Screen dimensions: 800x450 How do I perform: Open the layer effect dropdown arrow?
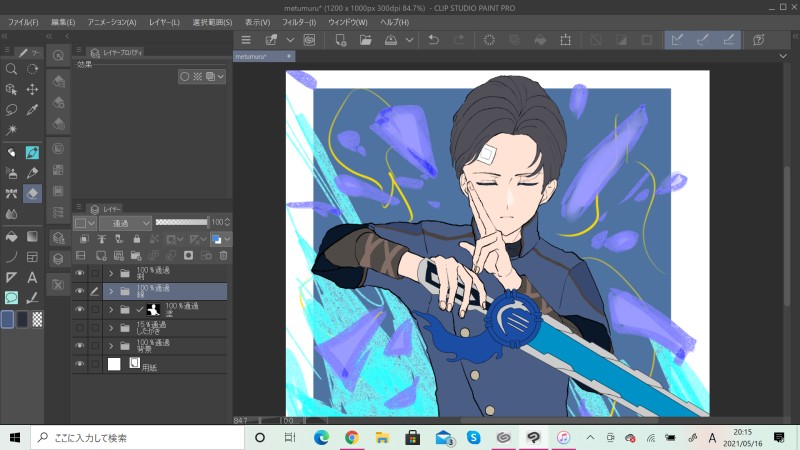tap(221, 77)
